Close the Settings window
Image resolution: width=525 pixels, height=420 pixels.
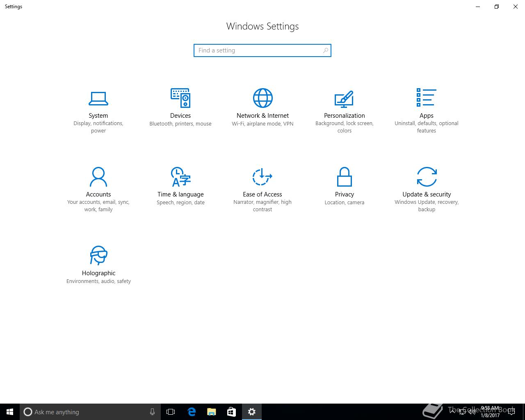click(516, 7)
